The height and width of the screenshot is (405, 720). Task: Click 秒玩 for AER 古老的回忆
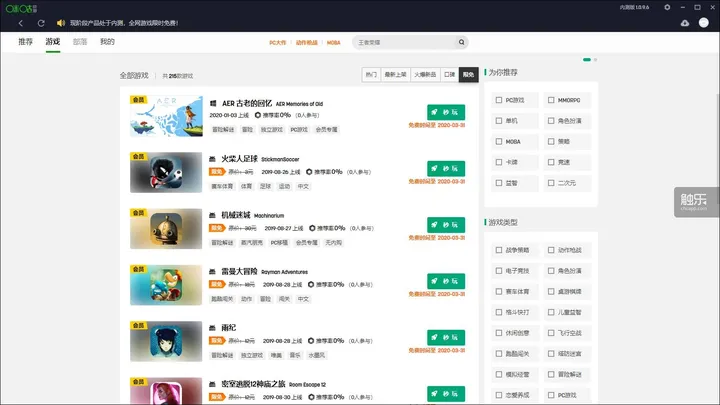446,112
